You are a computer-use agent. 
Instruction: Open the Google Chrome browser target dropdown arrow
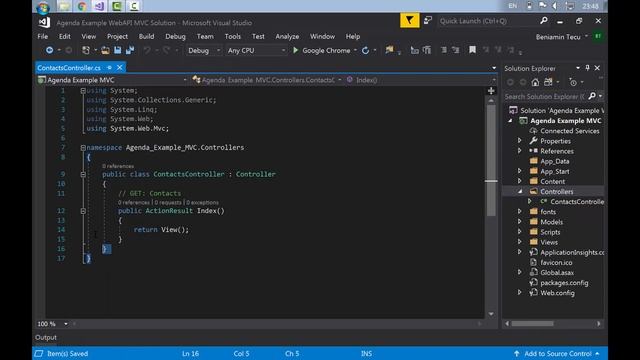pos(356,50)
